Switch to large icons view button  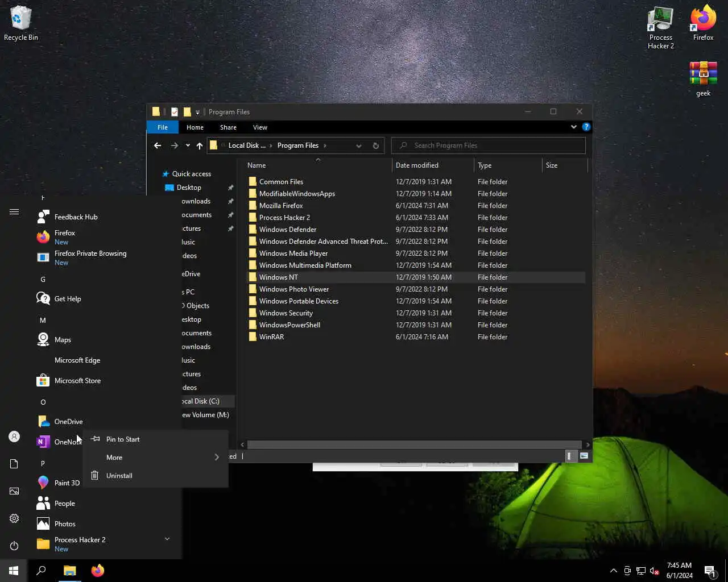click(x=584, y=456)
